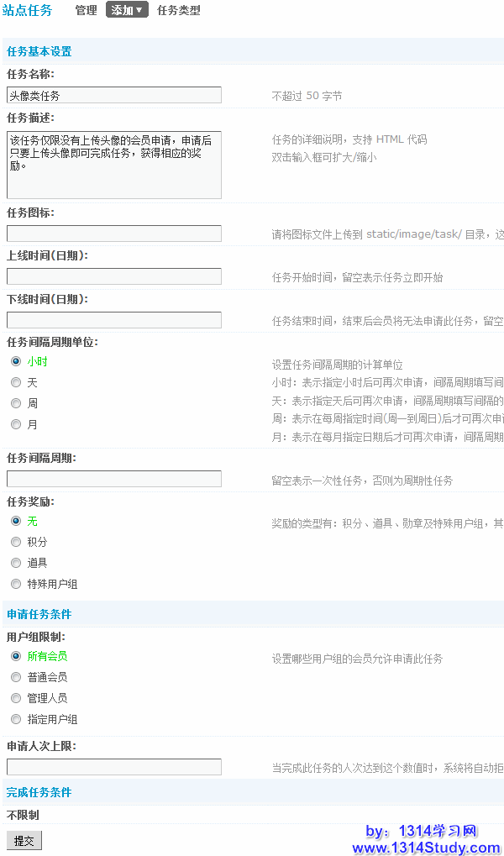Select 天 as interval unit

[x=16, y=382]
